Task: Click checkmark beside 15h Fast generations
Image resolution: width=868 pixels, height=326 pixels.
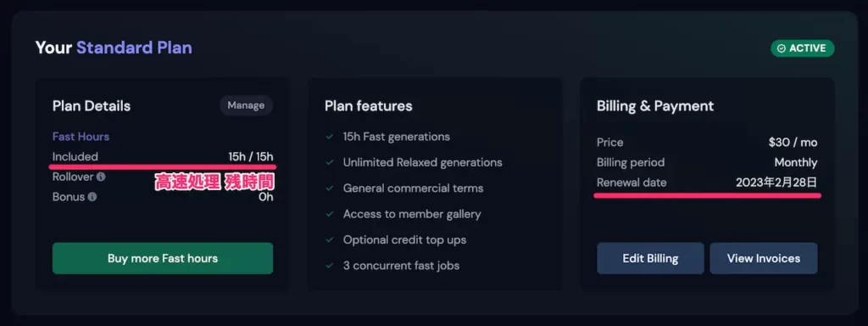Action: tap(330, 137)
